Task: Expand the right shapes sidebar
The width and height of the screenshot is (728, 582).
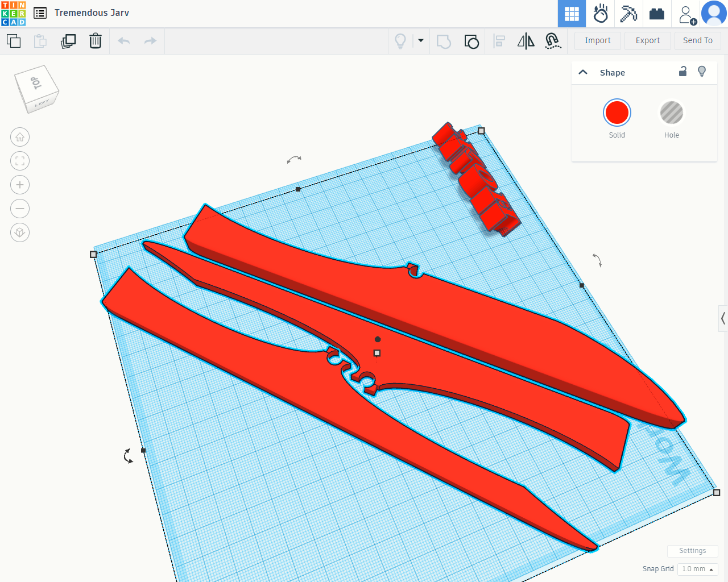Action: click(723, 319)
